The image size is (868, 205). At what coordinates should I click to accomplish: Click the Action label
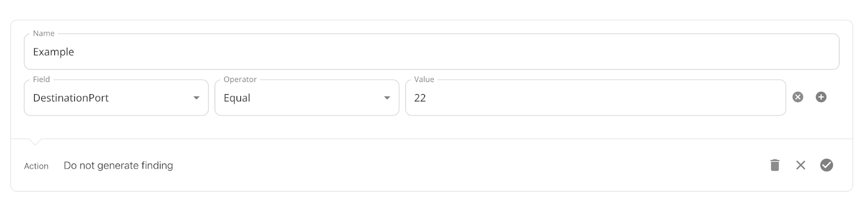tap(36, 166)
